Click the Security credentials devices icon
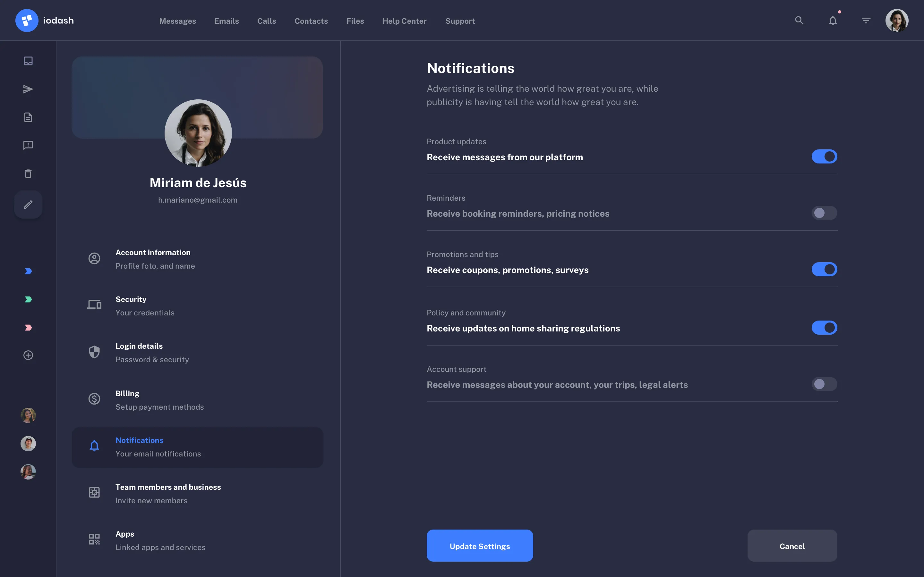The width and height of the screenshot is (924, 577). (94, 305)
